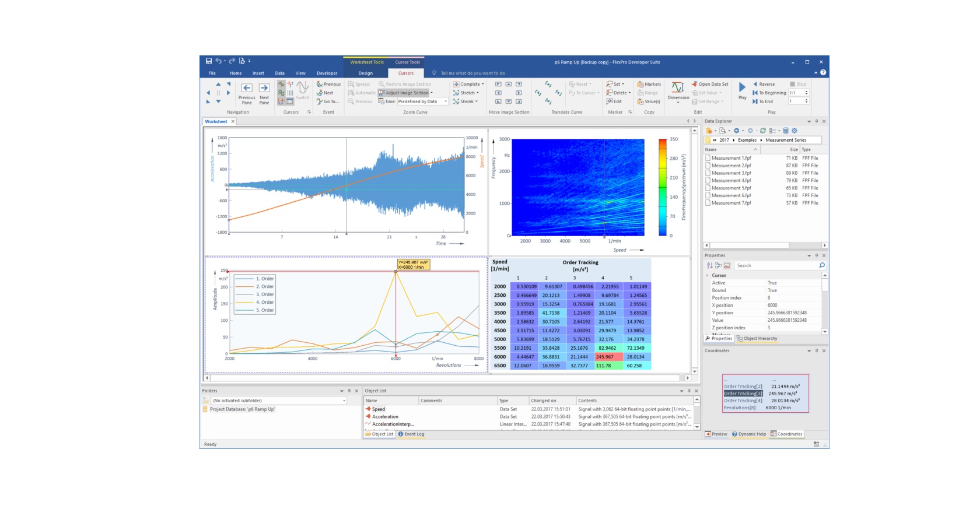The image size is (980, 516).
Task: Open the activated subfolder dropdown
Action: [344, 401]
